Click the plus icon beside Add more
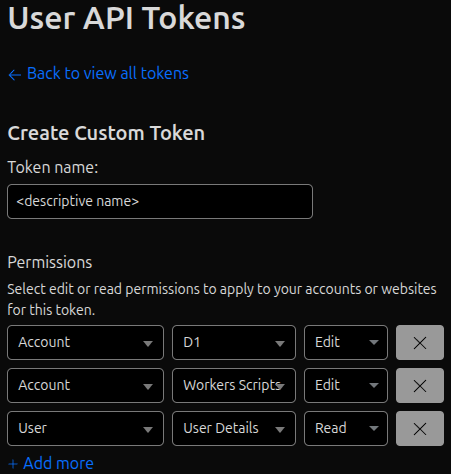451x474 pixels. point(13,464)
